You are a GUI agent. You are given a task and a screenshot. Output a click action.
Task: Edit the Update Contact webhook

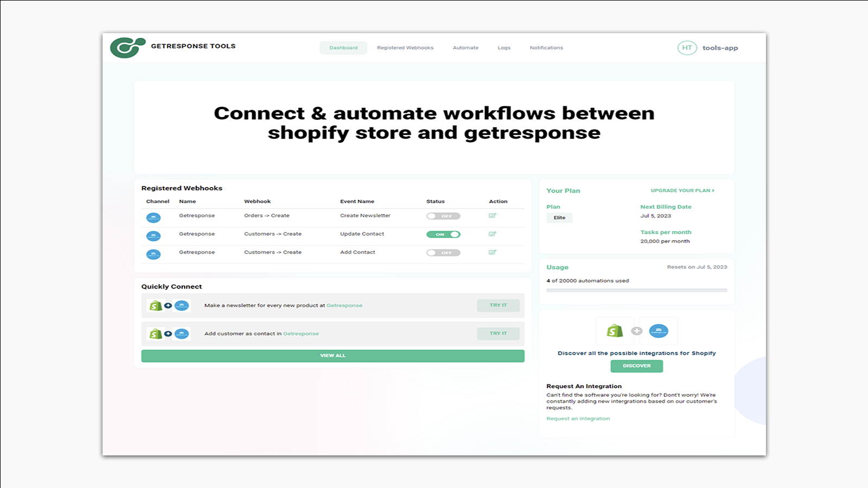pos(493,234)
